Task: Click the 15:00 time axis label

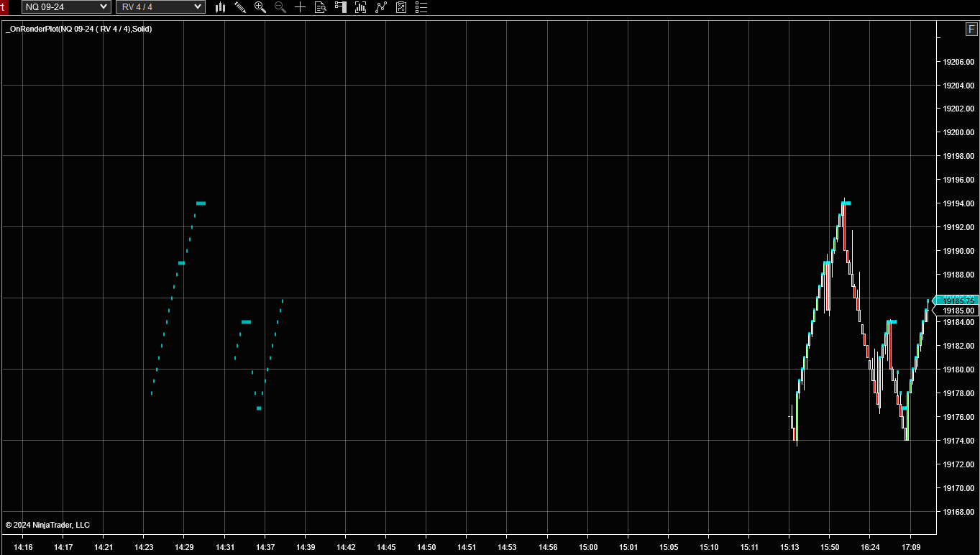Action: click(588, 547)
